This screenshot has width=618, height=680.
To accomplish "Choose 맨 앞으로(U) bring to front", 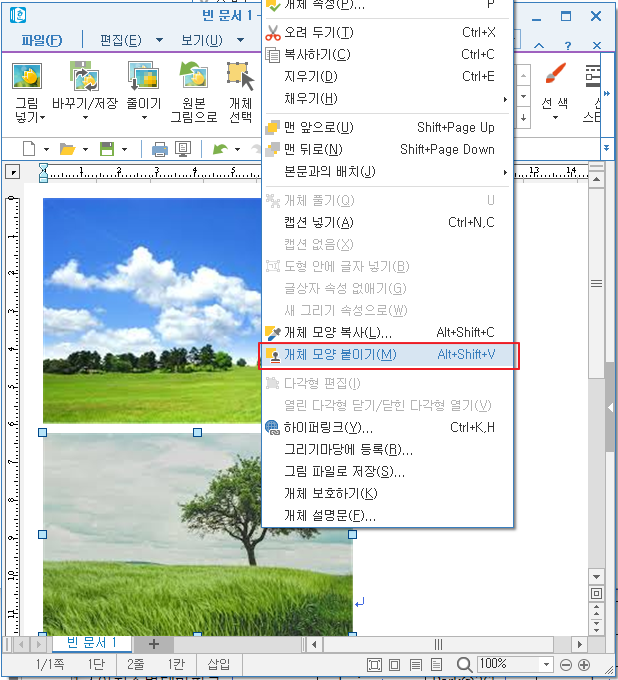I will coord(387,128).
